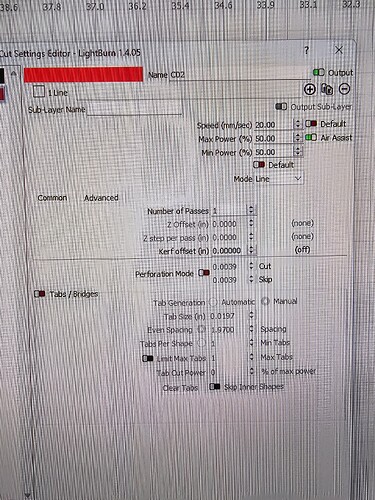Open the Mode Line dropdown
The width and height of the screenshot is (375, 500).
pos(278,179)
